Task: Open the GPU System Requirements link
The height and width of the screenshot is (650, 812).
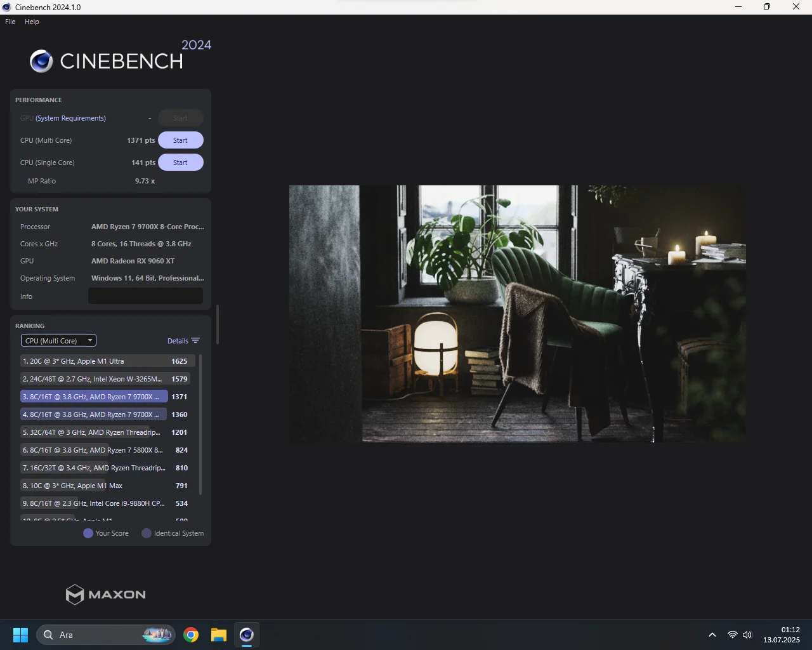Action: [70, 118]
